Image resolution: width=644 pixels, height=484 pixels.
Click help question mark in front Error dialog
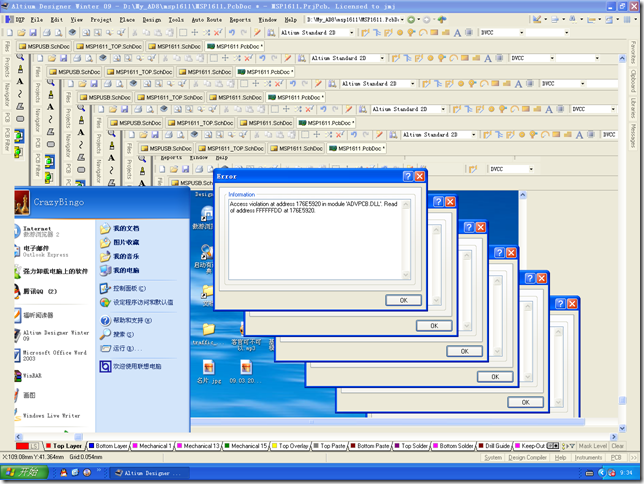pos(407,176)
